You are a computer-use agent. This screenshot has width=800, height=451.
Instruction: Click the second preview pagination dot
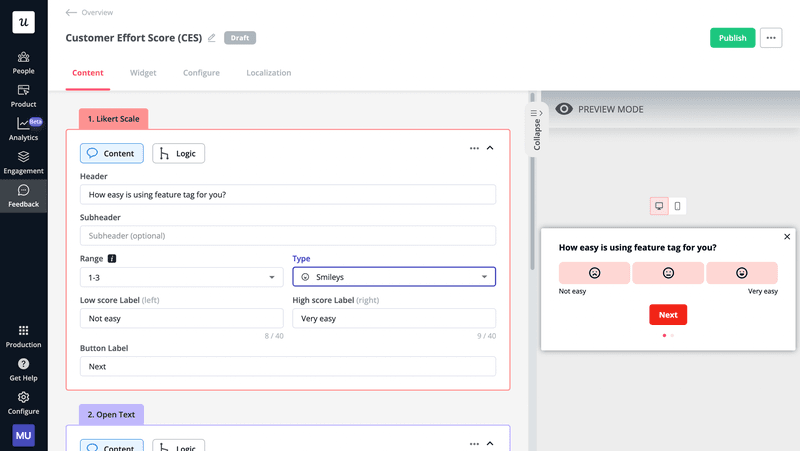pos(672,336)
